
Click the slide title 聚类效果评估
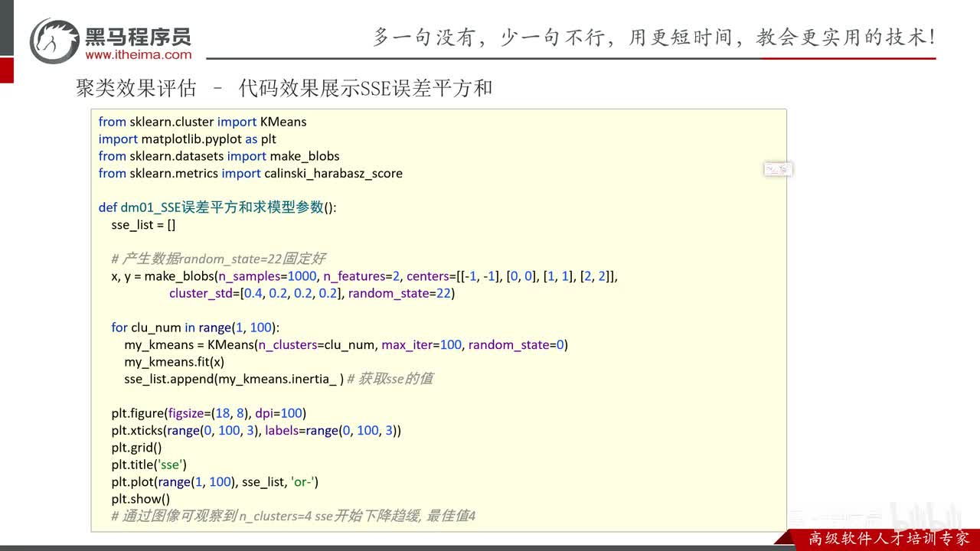point(136,89)
